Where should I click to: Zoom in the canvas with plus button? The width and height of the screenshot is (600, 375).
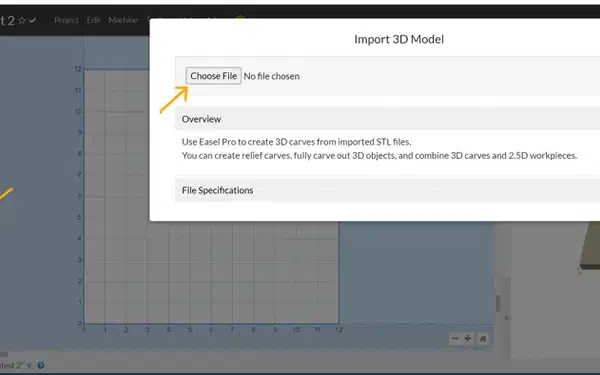click(x=468, y=339)
